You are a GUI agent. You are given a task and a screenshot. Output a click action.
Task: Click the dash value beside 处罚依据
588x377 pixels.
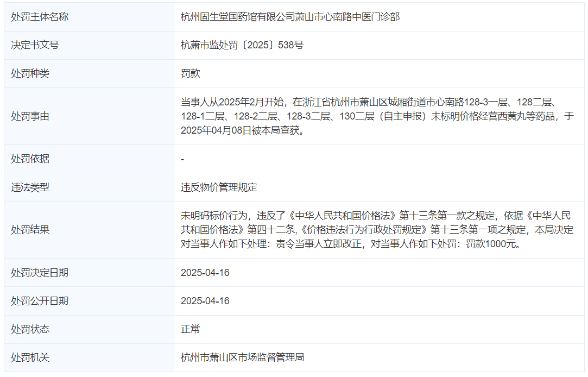(182, 159)
